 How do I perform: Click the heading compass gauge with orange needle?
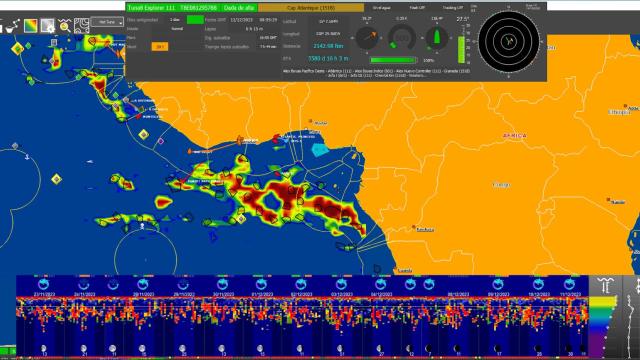[x=367, y=38]
